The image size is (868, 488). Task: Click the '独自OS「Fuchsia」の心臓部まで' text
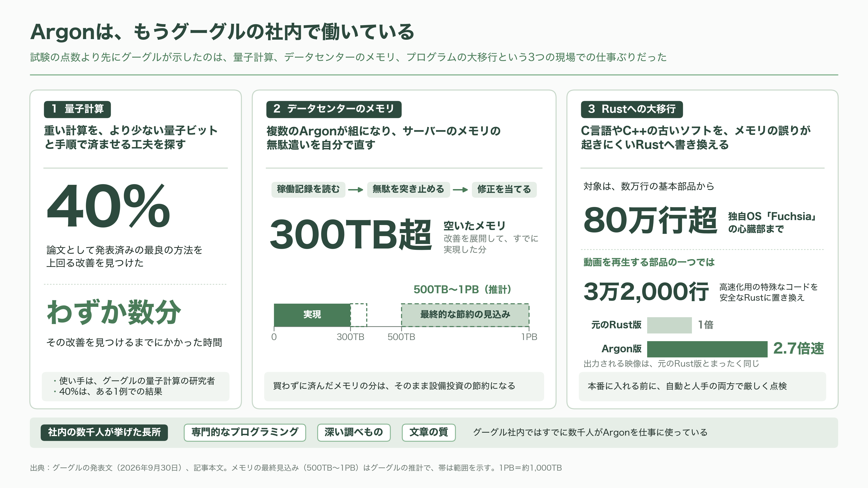coord(772,223)
